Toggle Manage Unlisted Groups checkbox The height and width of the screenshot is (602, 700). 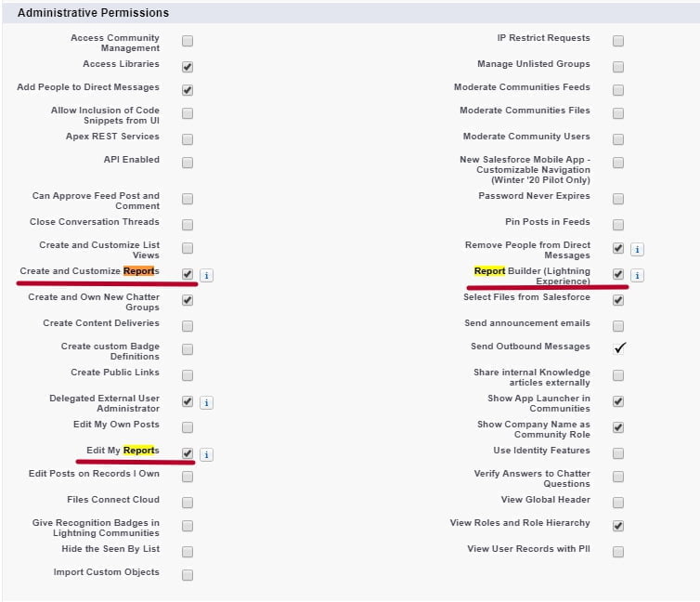pos(618,67)
